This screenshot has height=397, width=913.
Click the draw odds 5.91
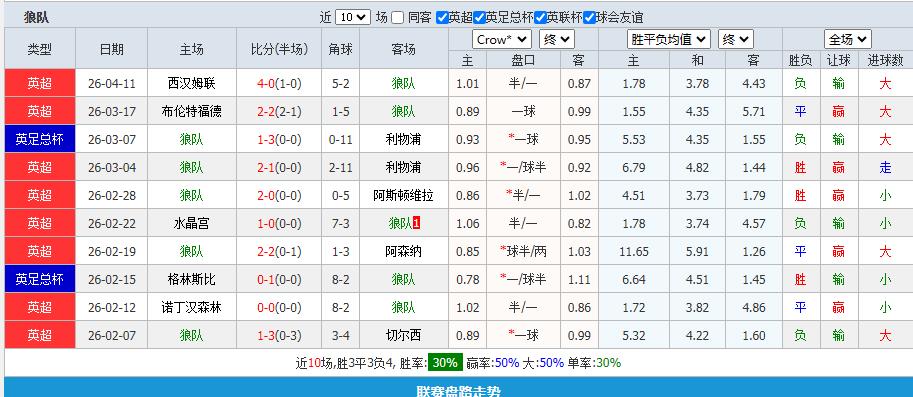click(x=697, y=251)
